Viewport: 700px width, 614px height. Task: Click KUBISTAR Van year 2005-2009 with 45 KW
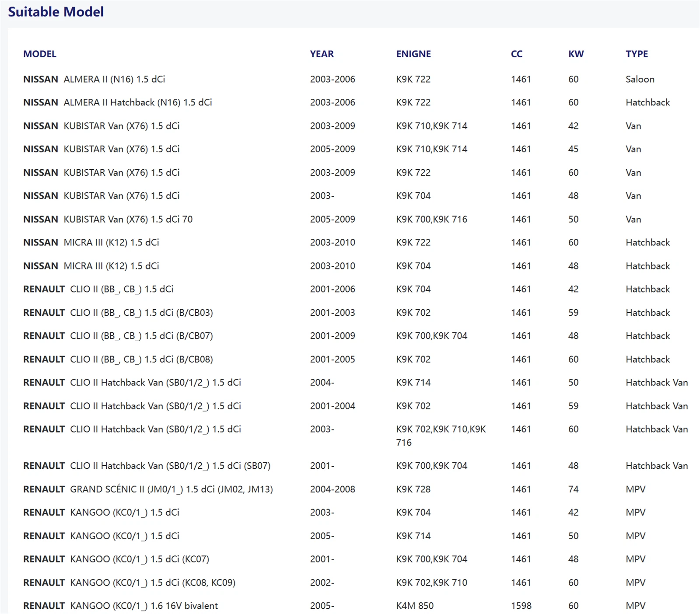(x=332, y=149)
